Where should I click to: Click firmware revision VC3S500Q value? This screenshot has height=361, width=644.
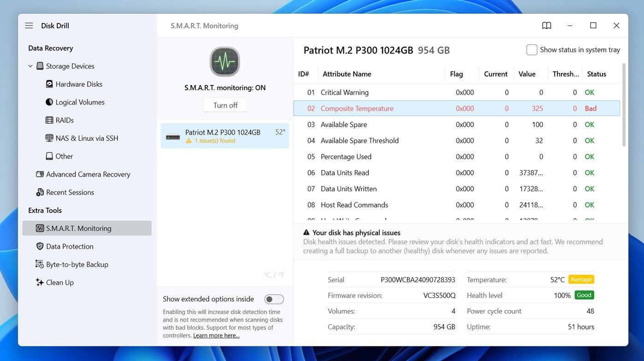click(439, 296)
